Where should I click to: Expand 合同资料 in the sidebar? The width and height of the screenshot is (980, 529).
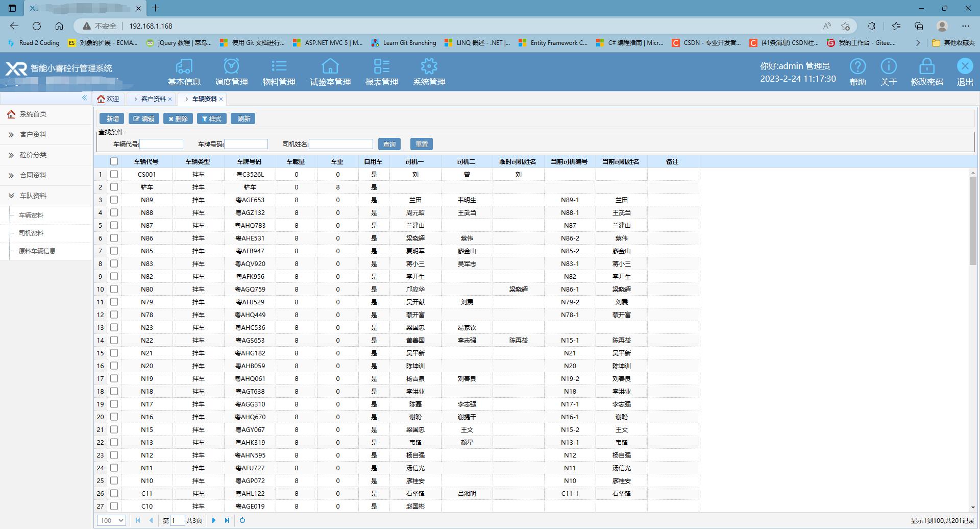(46, 175)
